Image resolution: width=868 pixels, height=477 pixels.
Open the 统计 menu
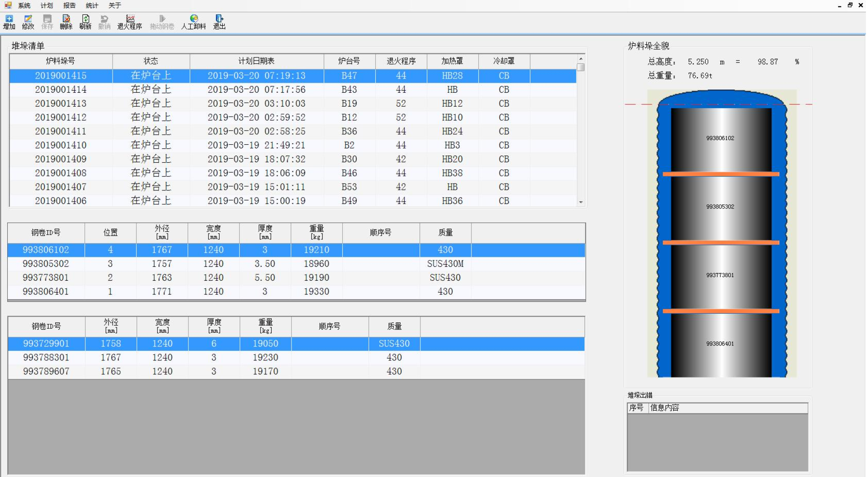pos(92,5)
